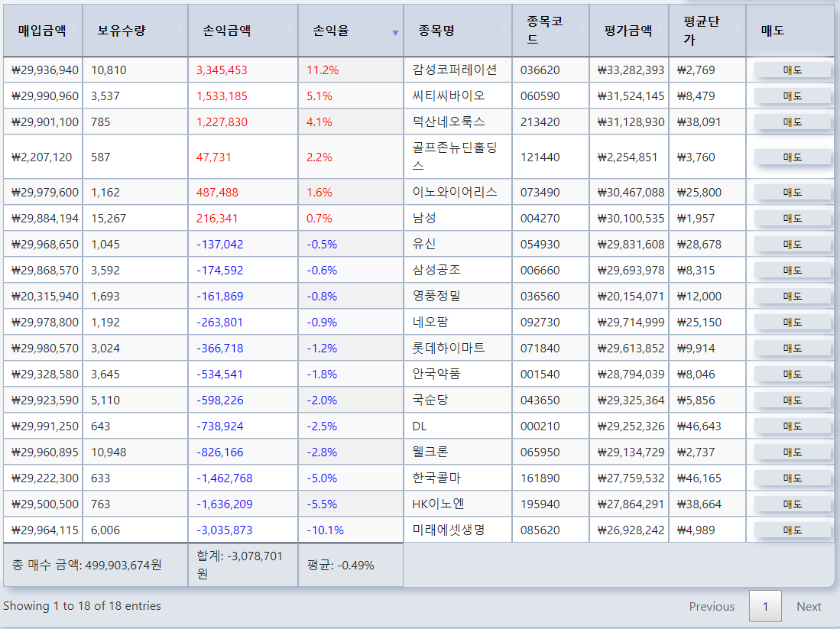Click 매도 button in 유신 row
840x629 pixels.
(793, 245)
